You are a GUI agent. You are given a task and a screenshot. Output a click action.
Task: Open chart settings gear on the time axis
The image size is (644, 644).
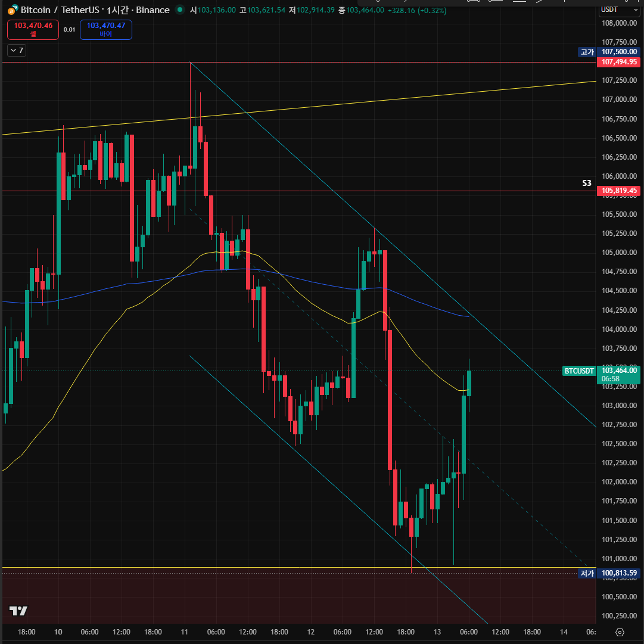[620, 632]
